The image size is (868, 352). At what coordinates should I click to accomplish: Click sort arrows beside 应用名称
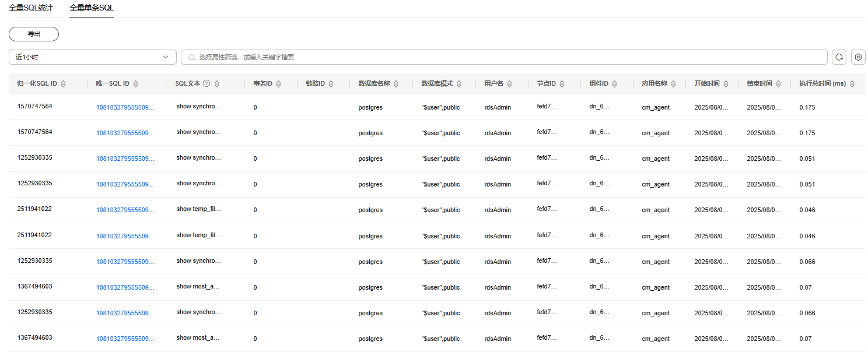(x=674, y=84)
